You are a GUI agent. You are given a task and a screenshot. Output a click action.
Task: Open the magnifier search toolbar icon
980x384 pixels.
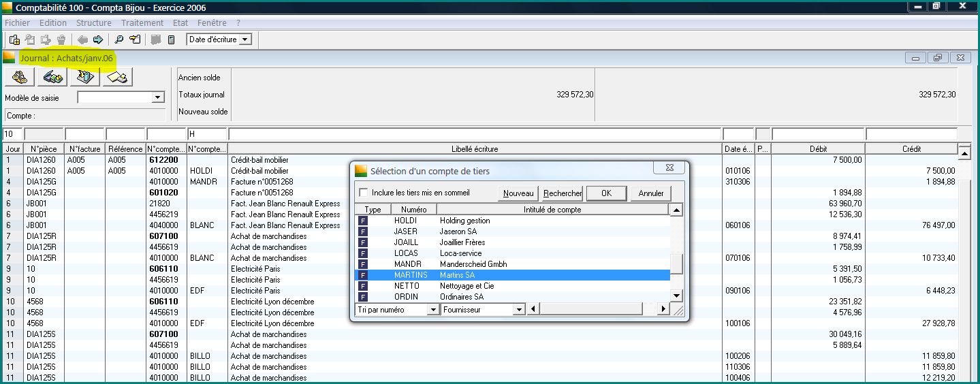pos(118,39)
